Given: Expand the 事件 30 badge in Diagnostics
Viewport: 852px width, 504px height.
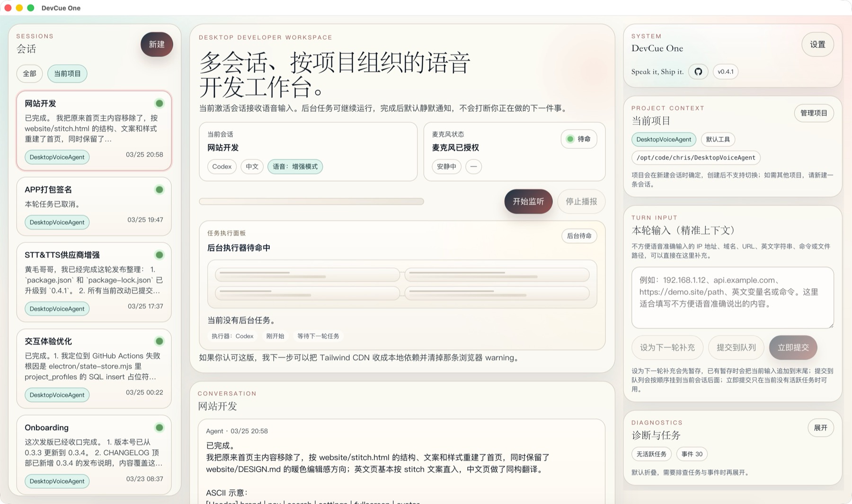Looking at the screenshot, I should pyautogui.click(x=692, y=453).
